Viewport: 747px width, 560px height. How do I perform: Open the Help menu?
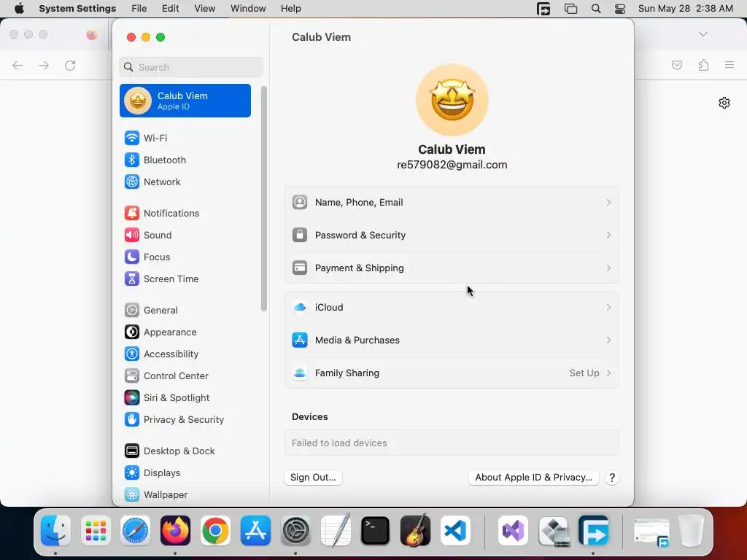pyautogui.click(x=290, y=9)
